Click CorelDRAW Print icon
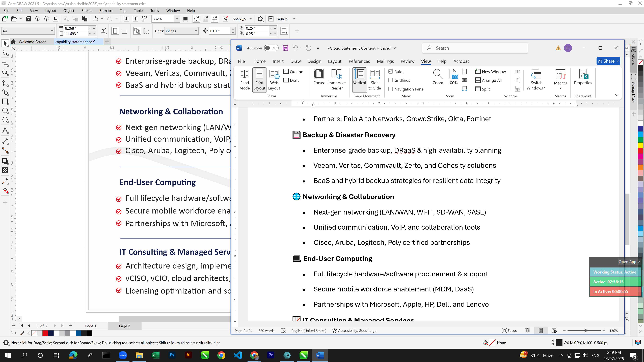This screenshot has height=362, width=644. (56, 19)
